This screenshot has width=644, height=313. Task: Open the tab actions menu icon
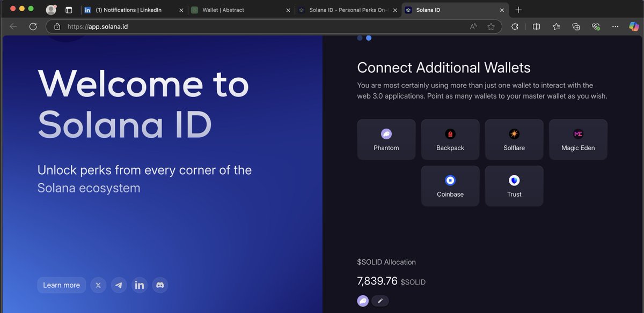pyautogui.click(x=69, y=10)
